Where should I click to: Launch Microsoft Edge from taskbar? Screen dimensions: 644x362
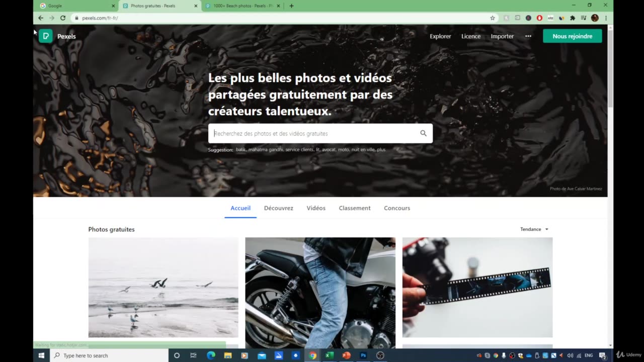tap(211, 355)
